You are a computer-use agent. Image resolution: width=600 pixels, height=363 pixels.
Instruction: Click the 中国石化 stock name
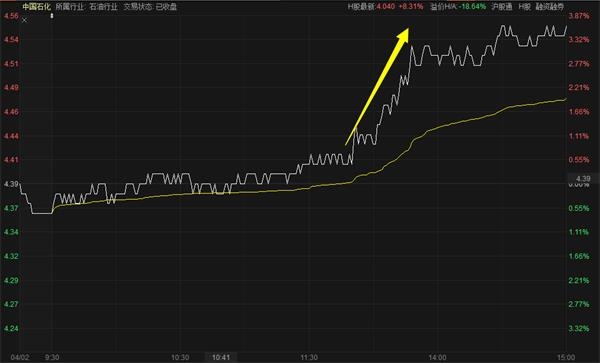coord(36,7)
